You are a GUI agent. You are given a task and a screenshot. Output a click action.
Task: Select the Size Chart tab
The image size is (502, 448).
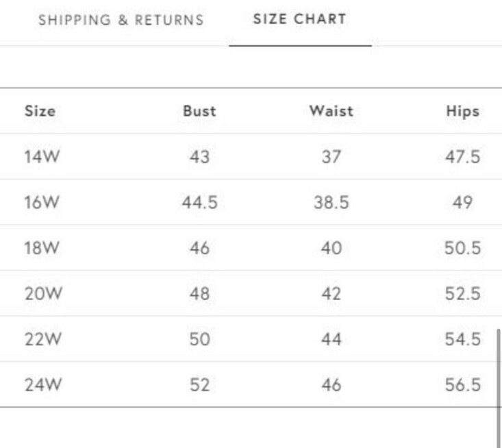coord(300,19)
